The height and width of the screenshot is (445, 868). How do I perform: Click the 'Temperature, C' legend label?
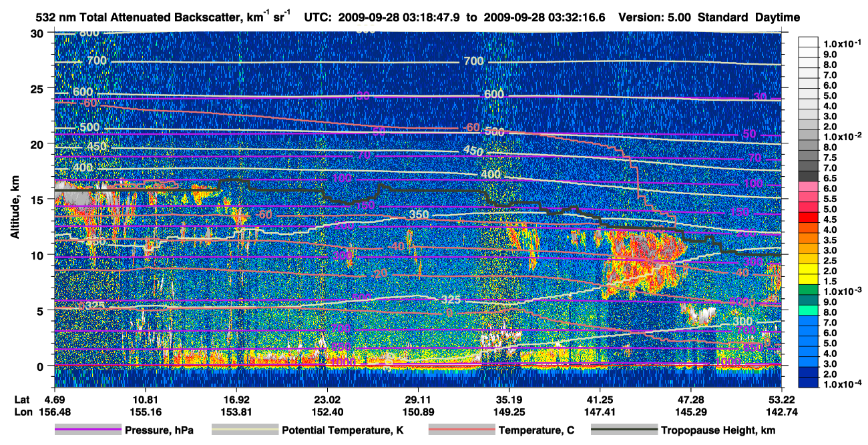click(536, 430)
